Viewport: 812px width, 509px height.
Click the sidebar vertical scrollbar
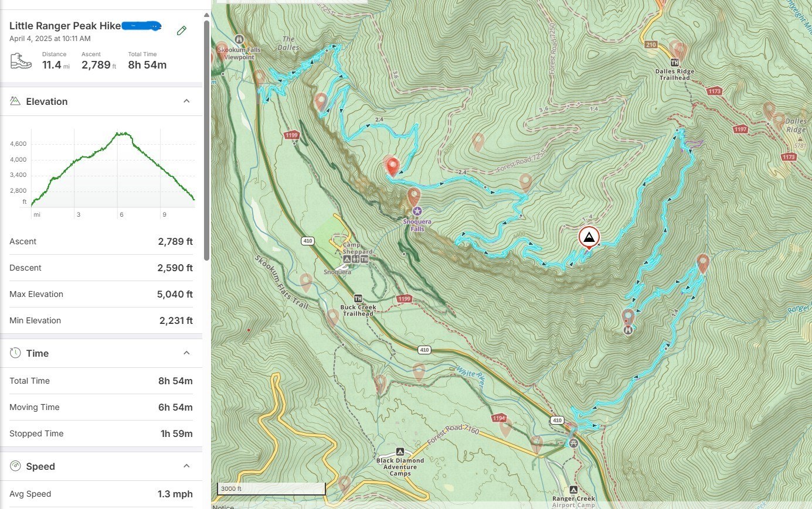[x=206, y=141]
